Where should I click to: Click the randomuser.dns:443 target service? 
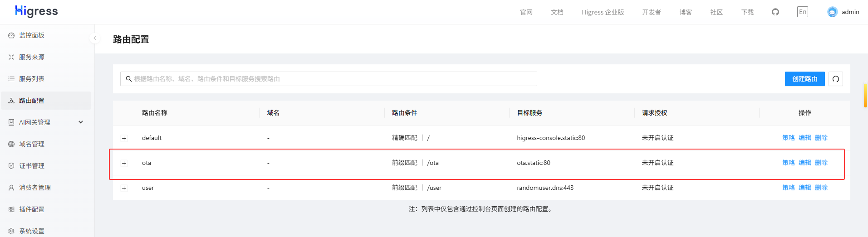[x=545, y=188]
